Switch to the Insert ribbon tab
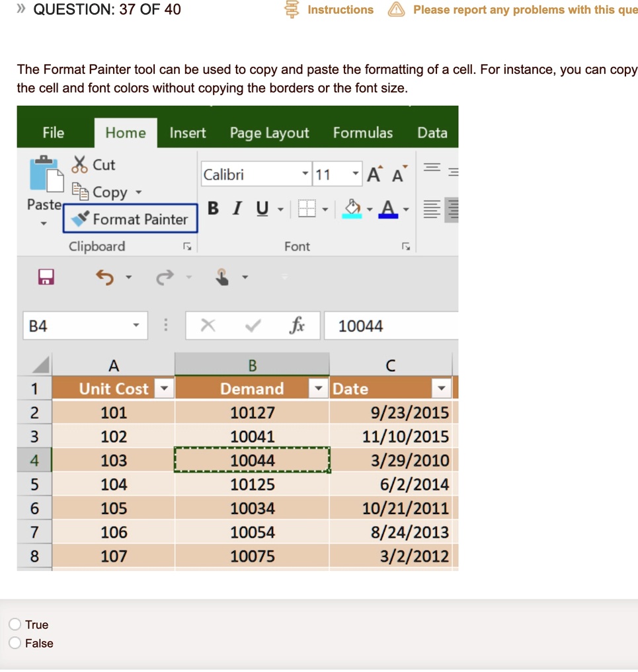This screenshot has height=672, width=638. [188, 133]
